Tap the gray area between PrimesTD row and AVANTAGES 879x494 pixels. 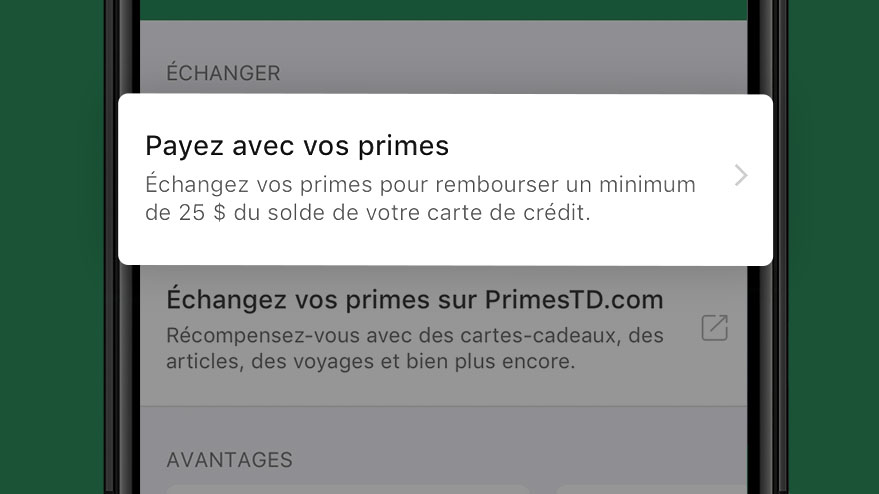pos(443,427)
